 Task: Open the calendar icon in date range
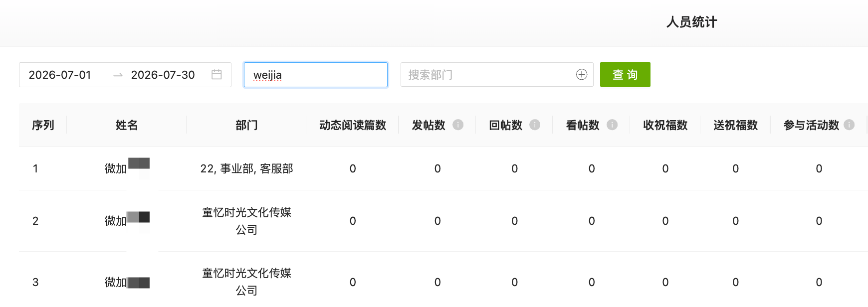coord(217,75)
